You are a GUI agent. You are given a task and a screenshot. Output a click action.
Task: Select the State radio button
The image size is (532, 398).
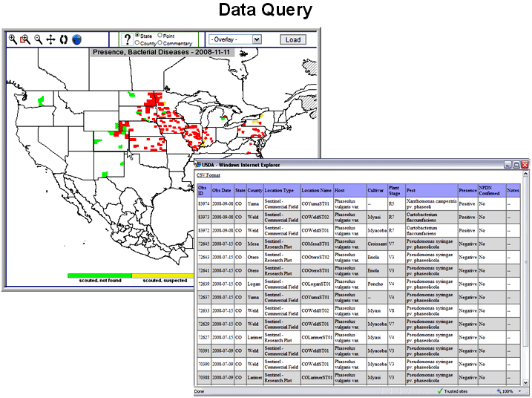tap(139, 35)
